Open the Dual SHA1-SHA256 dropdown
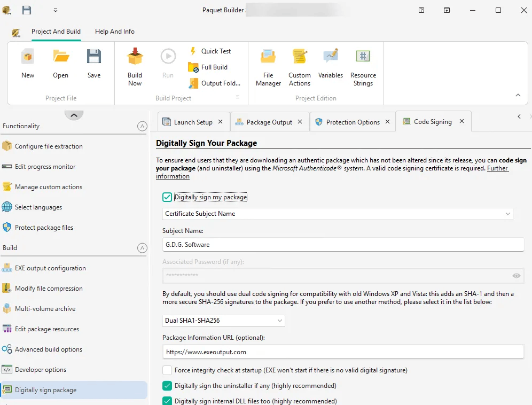This screenshot has width=532, height=405. point(224,321)
